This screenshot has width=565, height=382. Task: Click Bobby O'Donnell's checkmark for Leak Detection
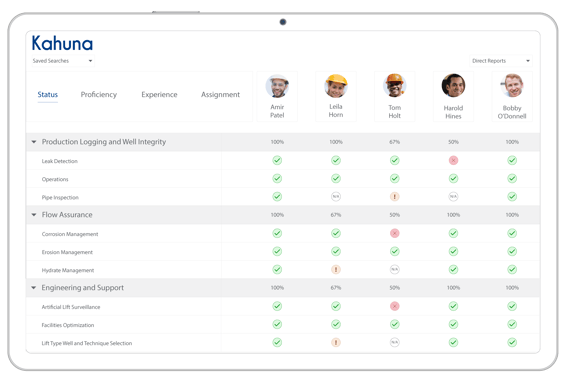[512, 160]
